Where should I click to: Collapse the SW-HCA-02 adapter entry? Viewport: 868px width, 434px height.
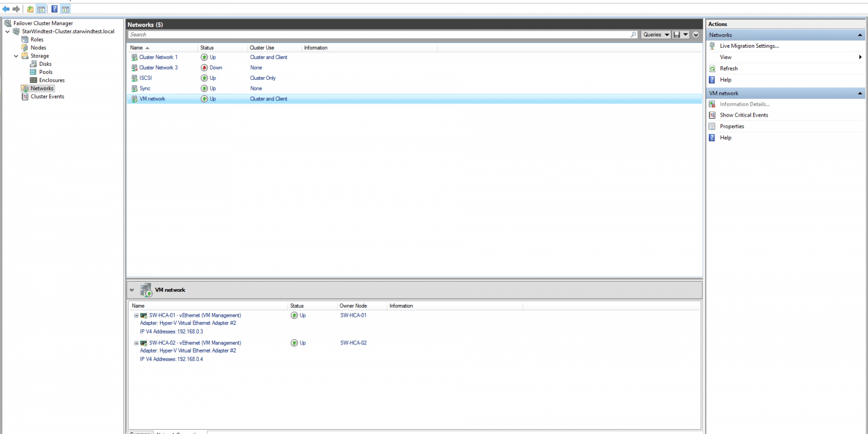(x=136, y=343)
